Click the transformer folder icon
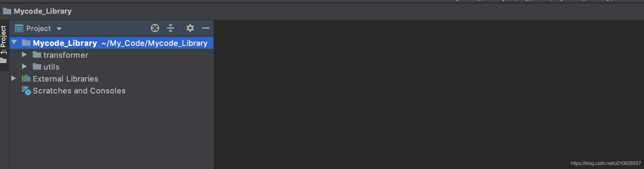This screenshot has height=169, width=644. click(x=37, y=54)
